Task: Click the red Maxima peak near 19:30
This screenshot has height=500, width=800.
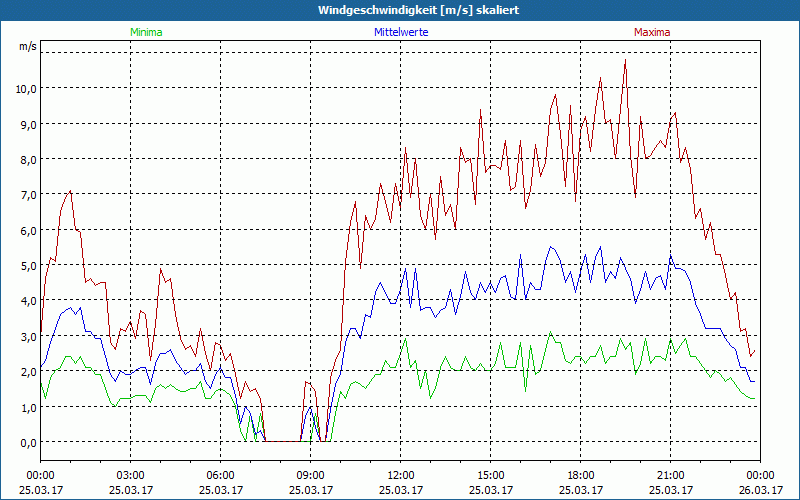Action: 626,60
